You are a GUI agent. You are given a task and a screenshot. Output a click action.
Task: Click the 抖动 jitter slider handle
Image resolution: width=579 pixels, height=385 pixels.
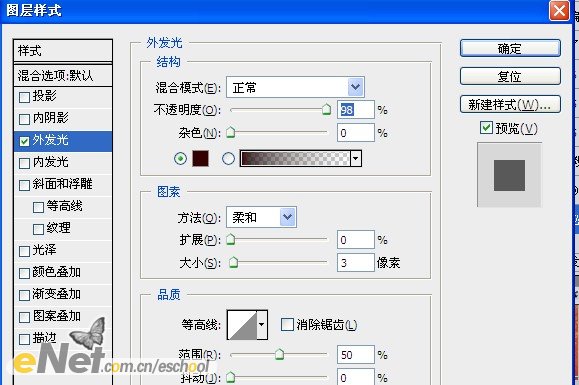pos(230,377)
